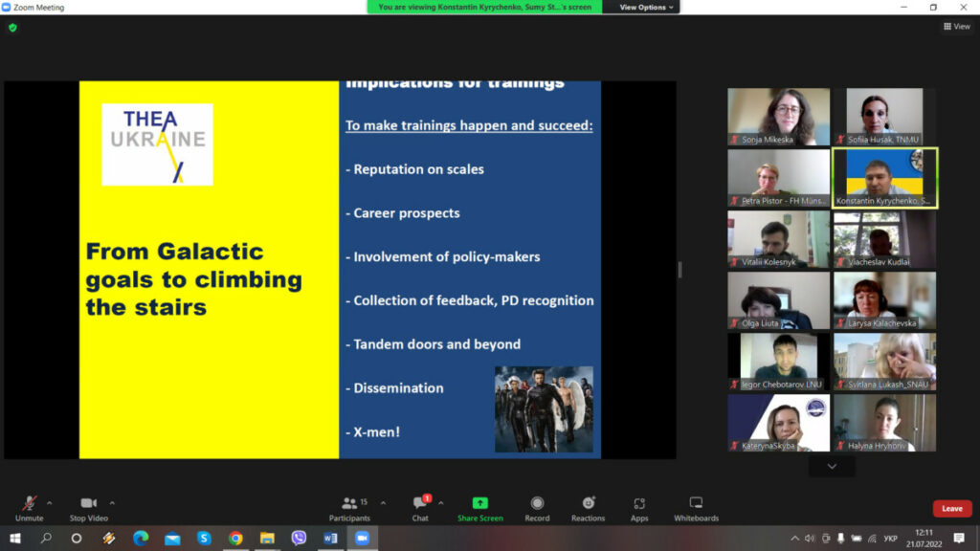Open video options arrow beside Stop Video
The height and width of the screenshot is (551, 980).
click(112, 502)
